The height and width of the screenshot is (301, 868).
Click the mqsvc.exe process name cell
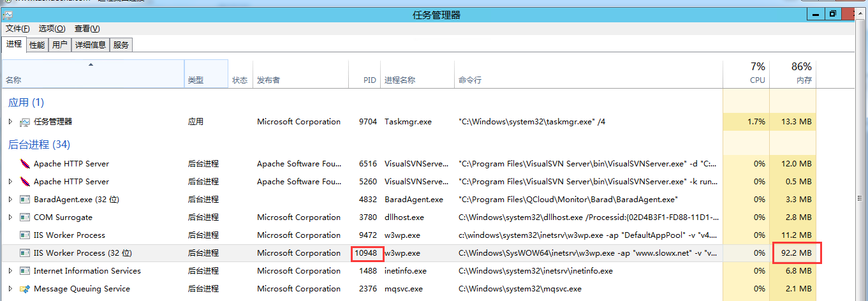tap(404, 289)
